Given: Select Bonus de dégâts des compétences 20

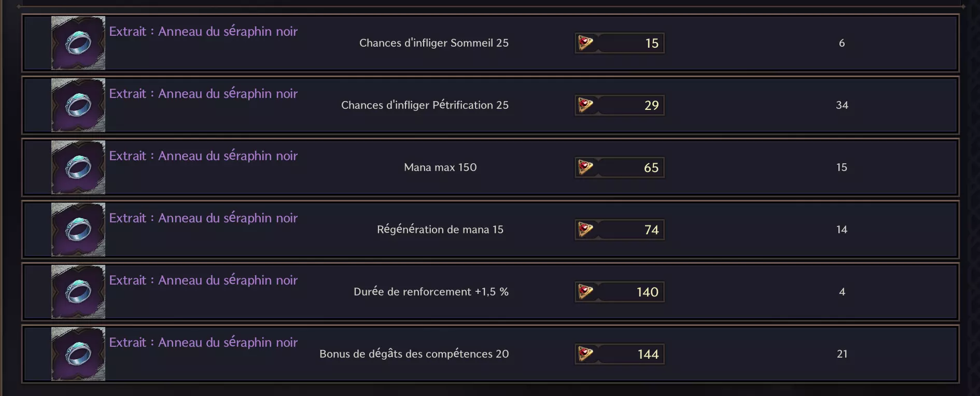Looking at the screenshot, I should (414, 354).
